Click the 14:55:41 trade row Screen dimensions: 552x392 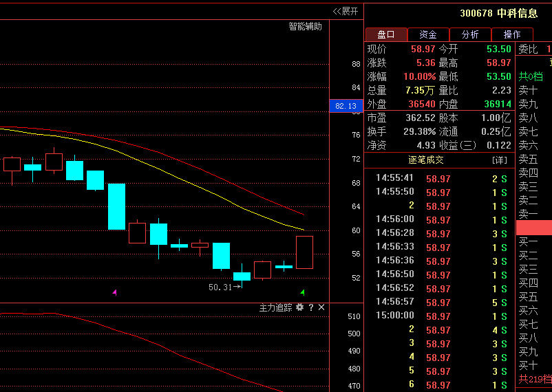coord(441,178)
